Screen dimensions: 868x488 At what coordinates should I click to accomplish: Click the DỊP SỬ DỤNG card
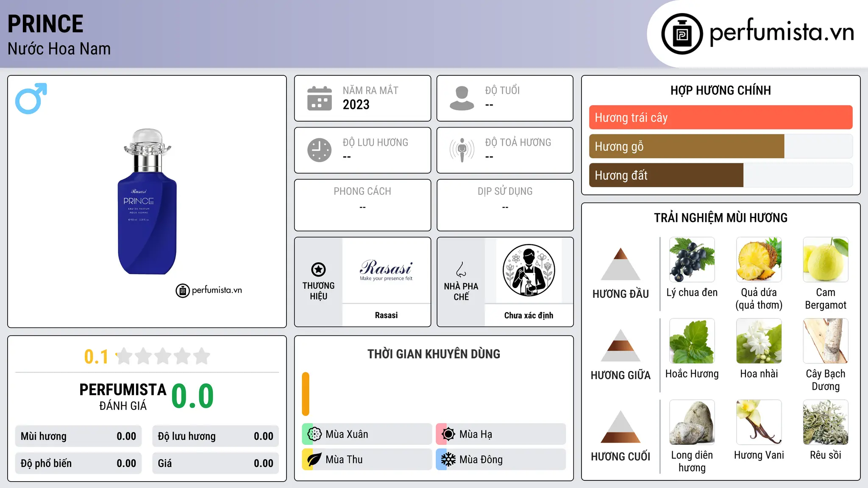pyautogui.click(x=505, y=205)
